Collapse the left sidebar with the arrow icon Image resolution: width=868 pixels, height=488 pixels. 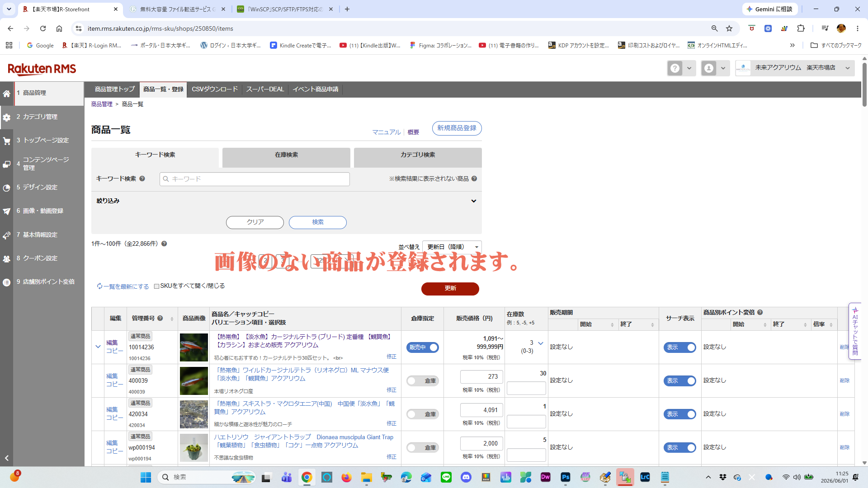pyautogui.click(x=7, y=458)
